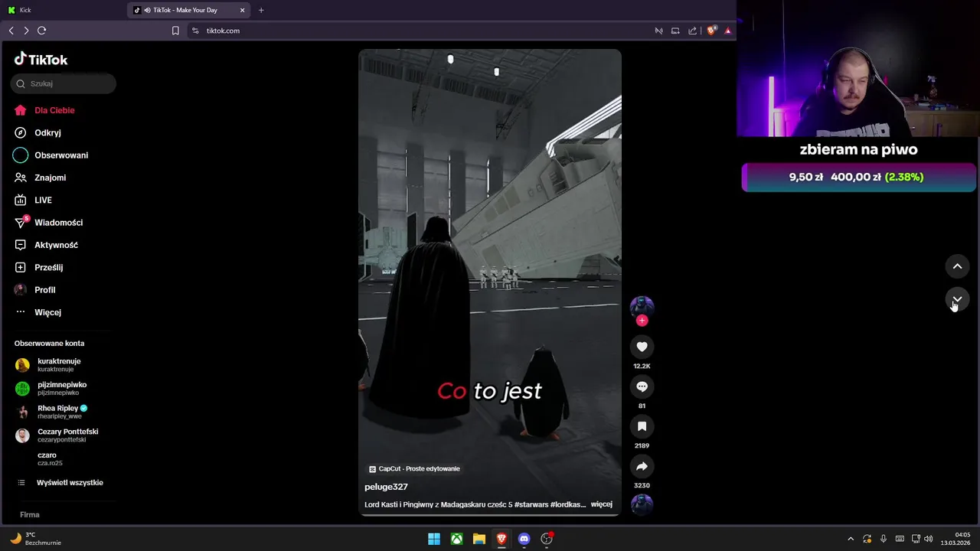Open Aktywność notifications

[46, 245]
